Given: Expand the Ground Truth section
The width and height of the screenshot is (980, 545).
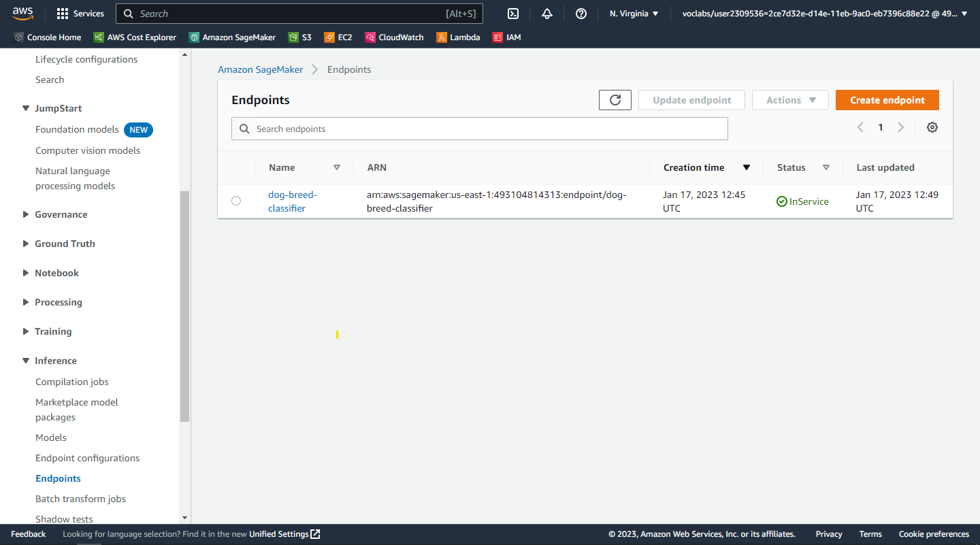Looking at the screenshot, I should tap(26, 244).
